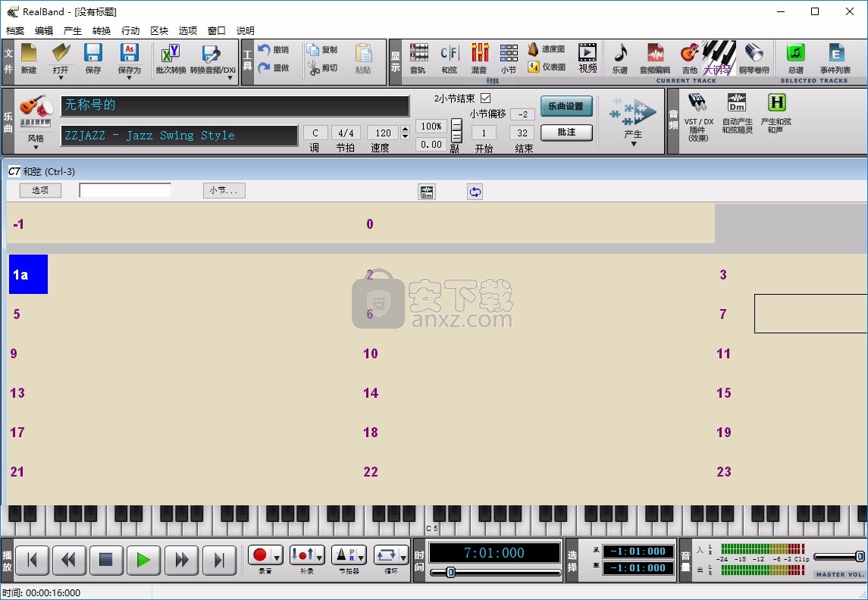Click the 新建 new file icon
The image size is (868, 600).
click(x=28, y=53)
